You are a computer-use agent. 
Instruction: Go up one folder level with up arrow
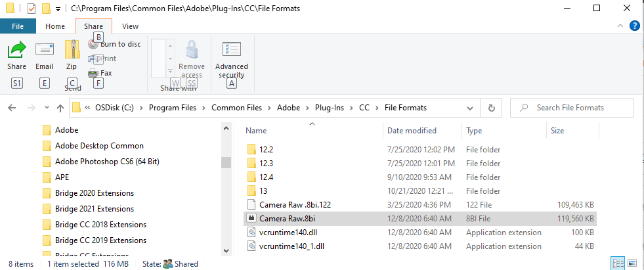(x=60, y=108)
